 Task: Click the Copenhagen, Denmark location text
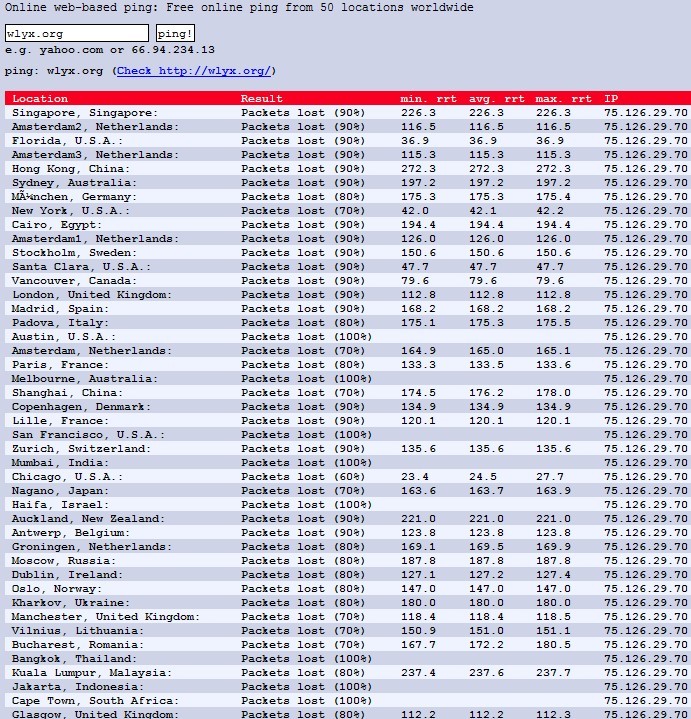(x=81, y=407)
